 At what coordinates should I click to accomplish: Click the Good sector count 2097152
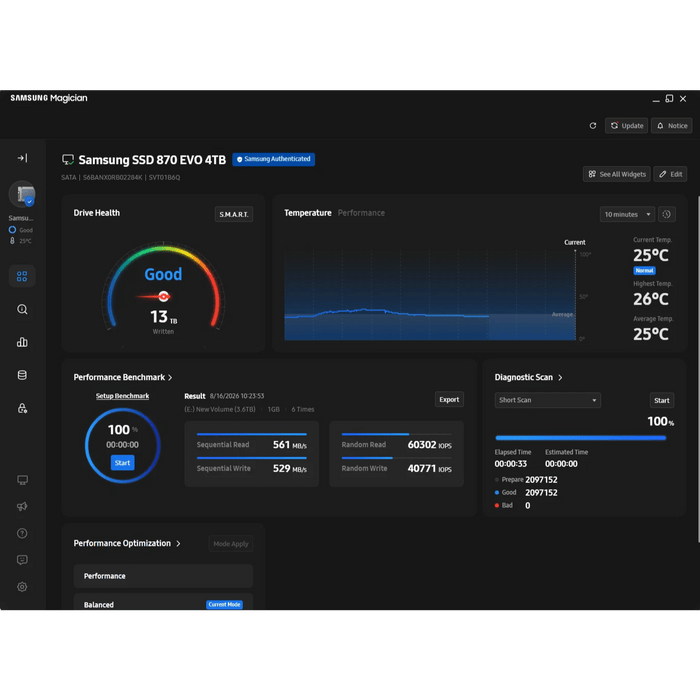(x=541, y=492)
